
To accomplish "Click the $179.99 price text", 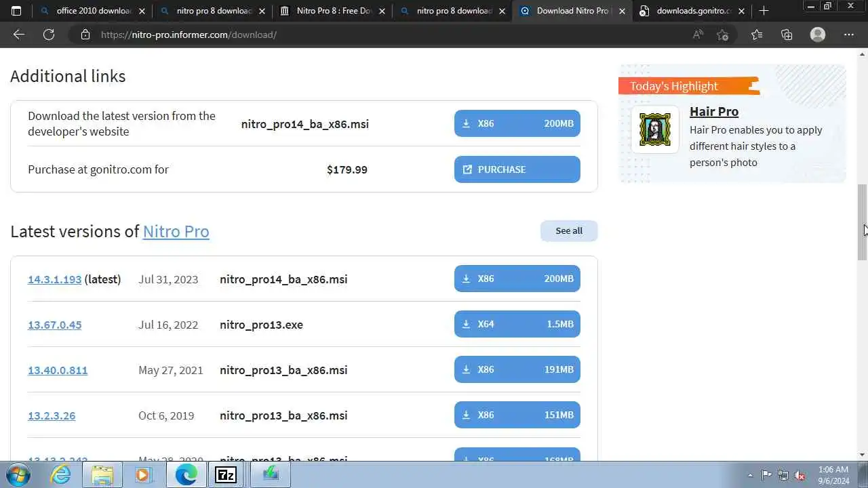I will pos(347,169).
